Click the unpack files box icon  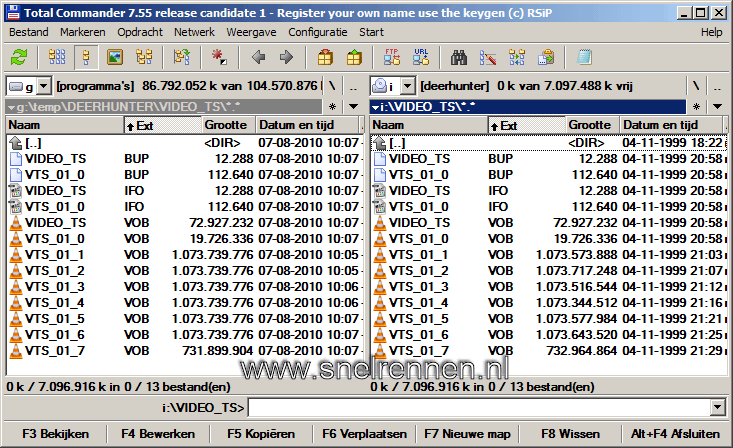pyautogui.click(x=354, y=58)
